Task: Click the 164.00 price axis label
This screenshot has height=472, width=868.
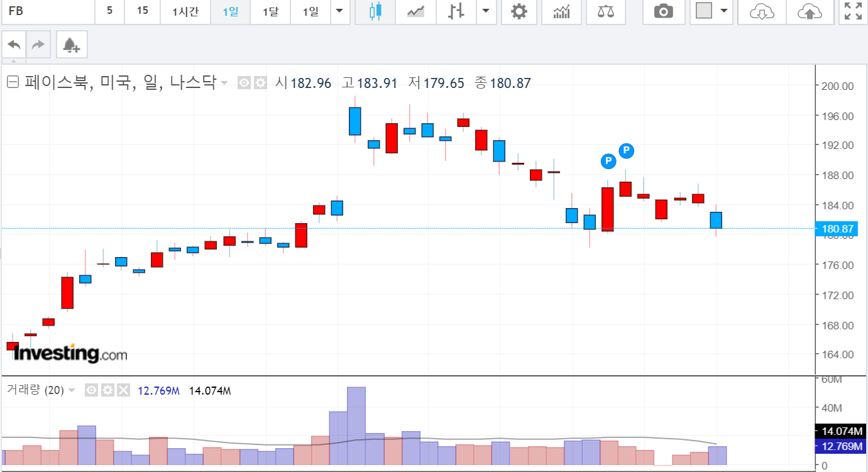Action: [838, 354]
